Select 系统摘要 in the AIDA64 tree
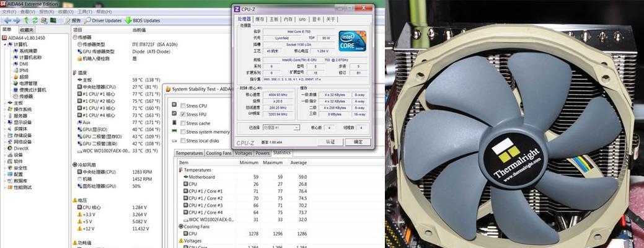 [x=25, y=51]
